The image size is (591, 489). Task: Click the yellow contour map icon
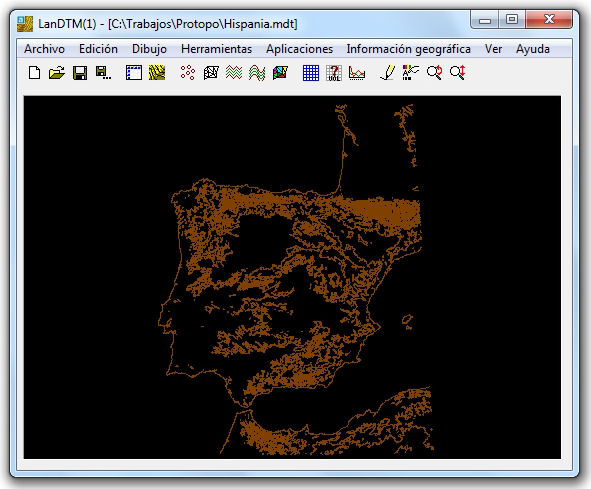[x=157, y=72]
